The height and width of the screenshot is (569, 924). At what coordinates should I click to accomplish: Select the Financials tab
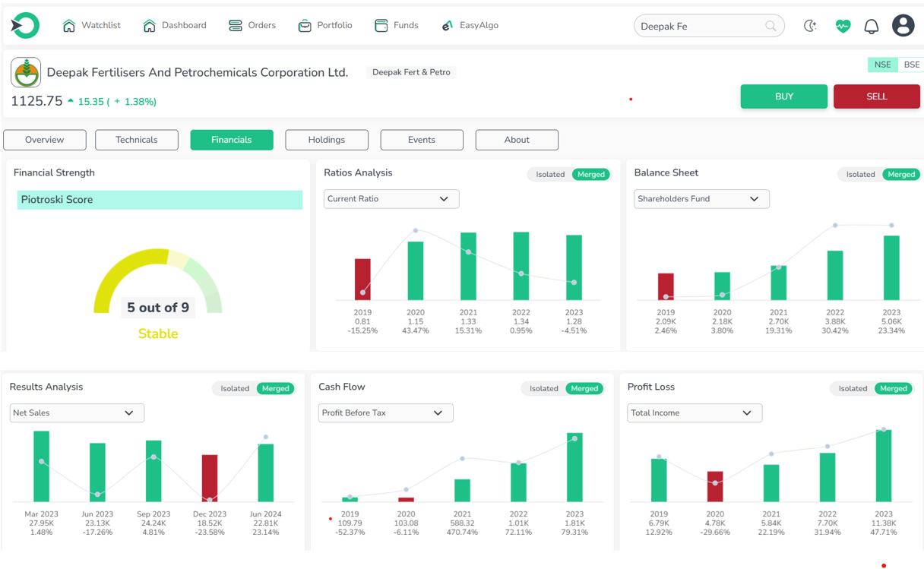point(232,140)
